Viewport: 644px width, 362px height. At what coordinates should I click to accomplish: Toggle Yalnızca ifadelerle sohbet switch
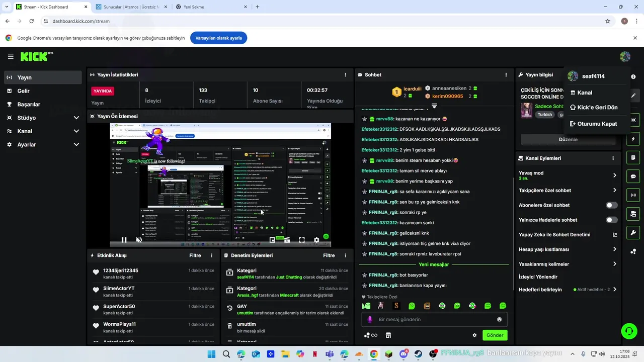[x=611, y=220]
